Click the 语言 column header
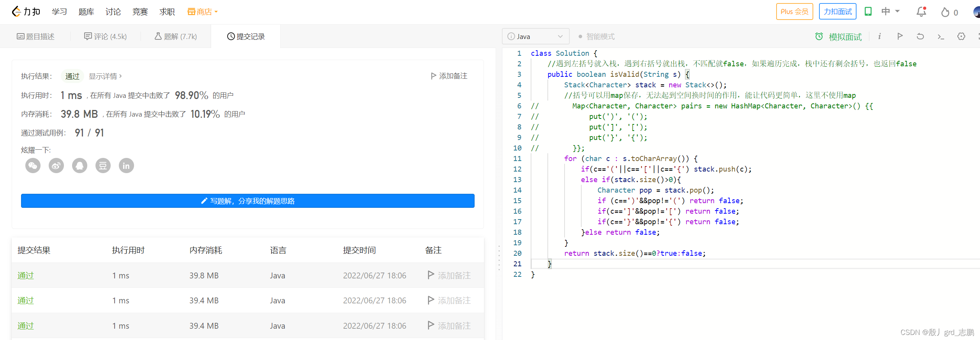Screen dimensions: 980x340 [x=278, y=250]
